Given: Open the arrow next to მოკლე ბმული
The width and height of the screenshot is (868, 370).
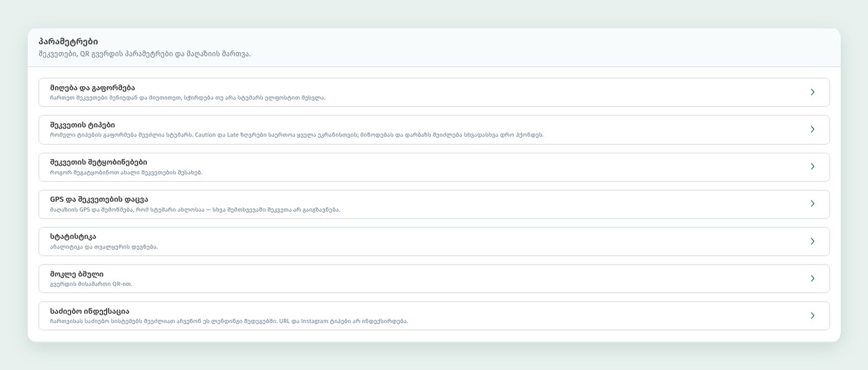Looking at the screenshot, I should point(812,278).
